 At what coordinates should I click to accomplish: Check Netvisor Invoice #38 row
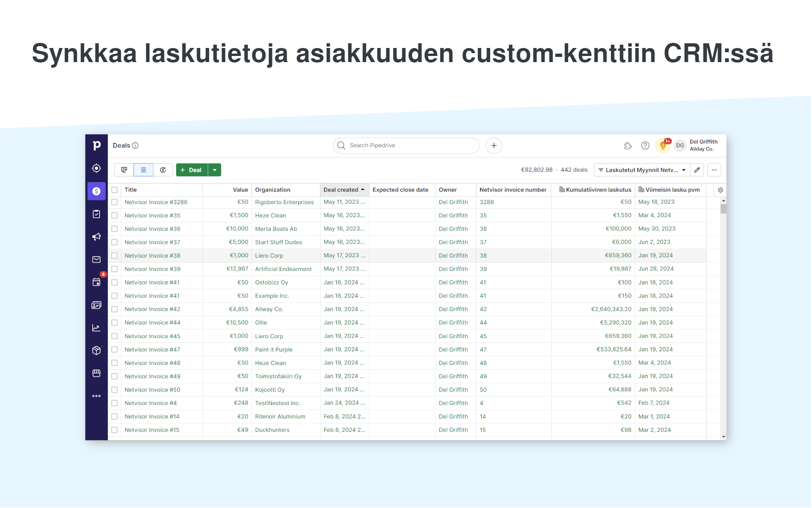click(115, 256)
